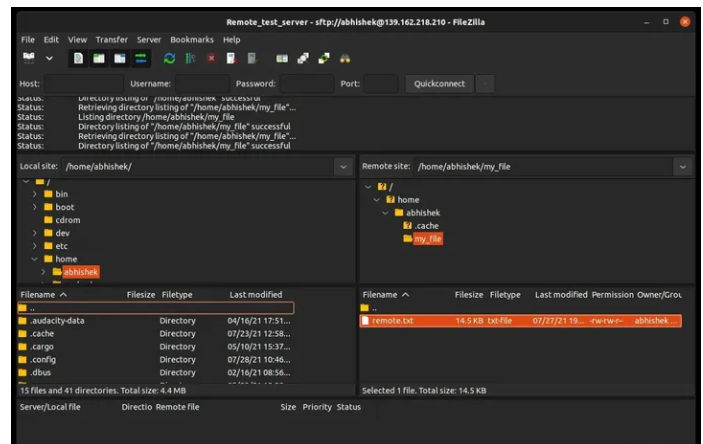
Task: Sort remote files by Permission column
Action: point(612,295)
